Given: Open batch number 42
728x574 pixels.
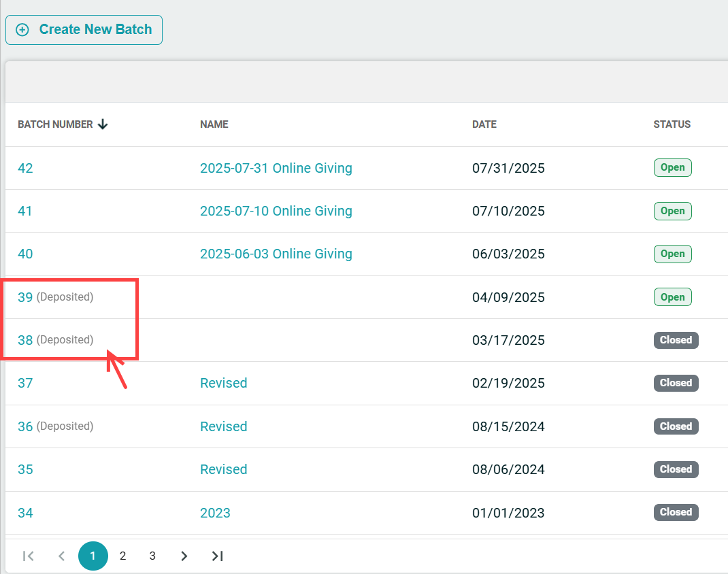Looking at the screenshot, I should (x=25, y=168).
